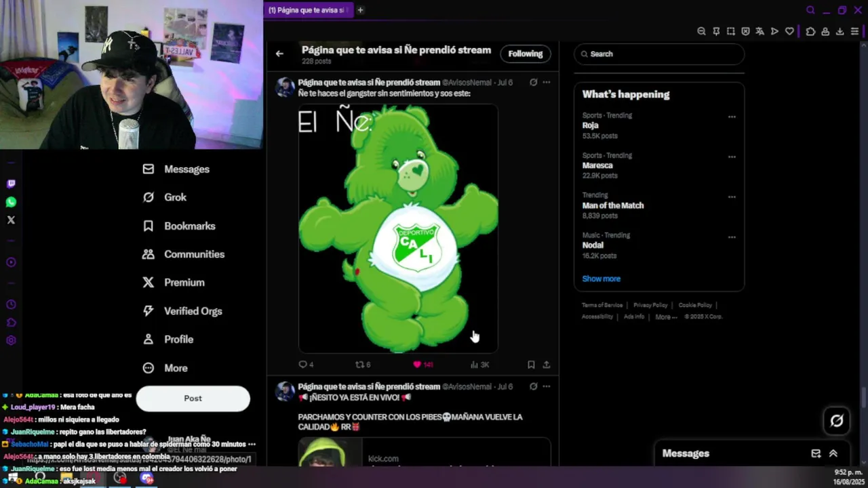Screen dimensions: 868x488
Task: Open the Player icon in browser sidebar
Action: tap(11, 262)
